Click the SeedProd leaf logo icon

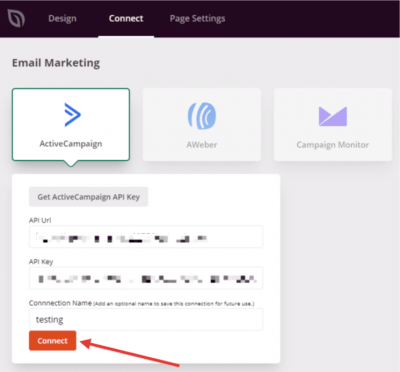(16, 18)
